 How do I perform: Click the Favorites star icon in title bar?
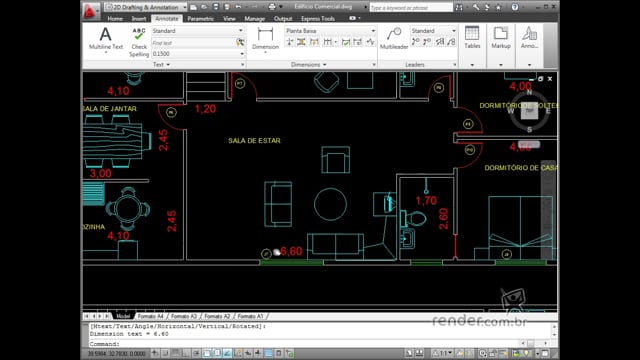pyautogui.click(x=498, y=7)
